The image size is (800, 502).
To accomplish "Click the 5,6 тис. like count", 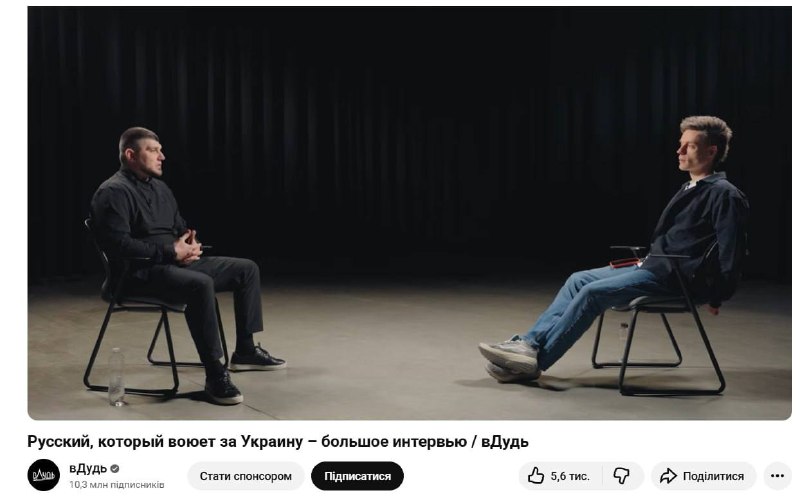I will pyautogui.click(x=570, y=476).
